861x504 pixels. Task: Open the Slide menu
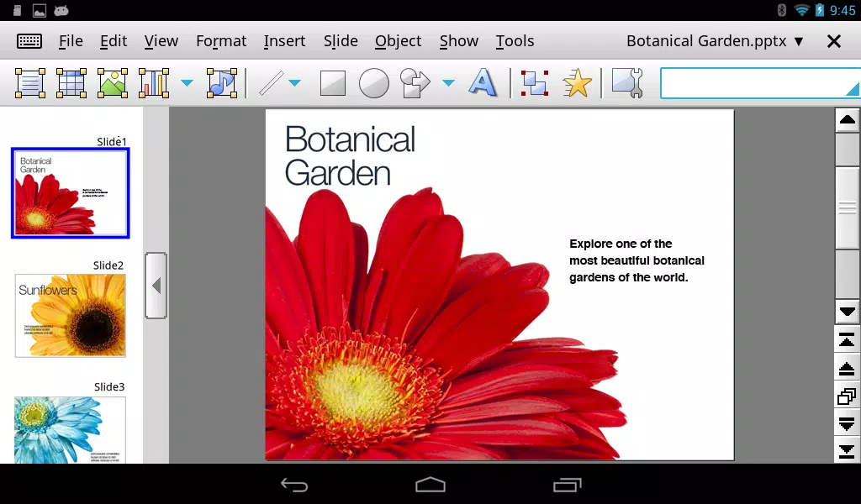click(x=341, y=41)
